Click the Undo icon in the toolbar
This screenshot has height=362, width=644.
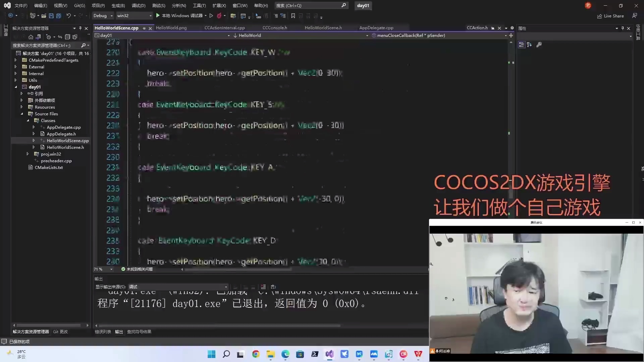pyautogui.click(x=68, y=15)
